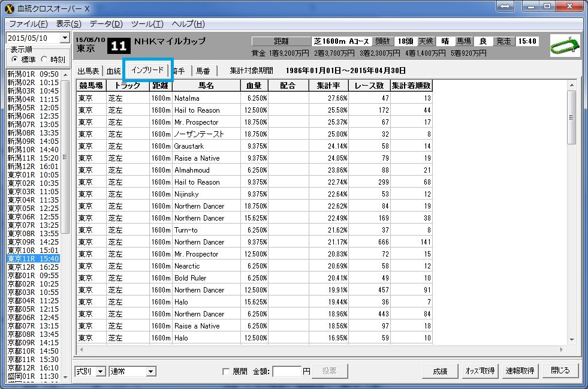Screen dimensions: 588x389
Task: Click the 666 race count cell
Action: (x=369, y=242)
